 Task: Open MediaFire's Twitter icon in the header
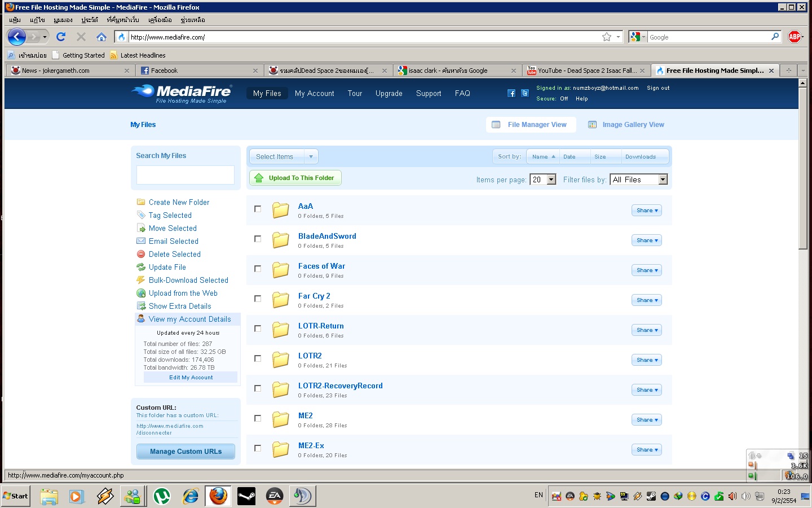pyautogui.click(x=525, y=93)
